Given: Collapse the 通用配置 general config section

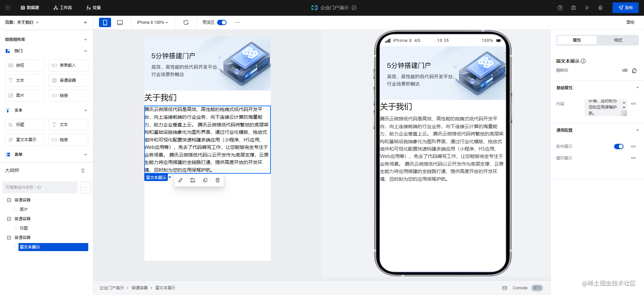Looking at the screenshot, I should point(638,130).
